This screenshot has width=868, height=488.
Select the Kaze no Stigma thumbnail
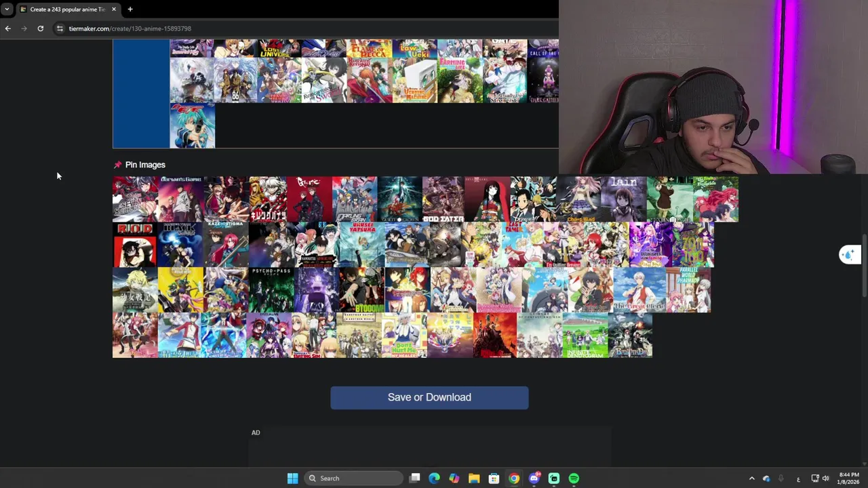coord(225,245)
